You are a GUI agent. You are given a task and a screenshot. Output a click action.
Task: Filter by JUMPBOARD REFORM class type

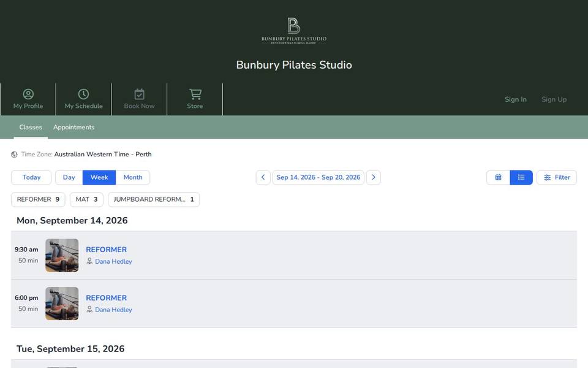154,199
